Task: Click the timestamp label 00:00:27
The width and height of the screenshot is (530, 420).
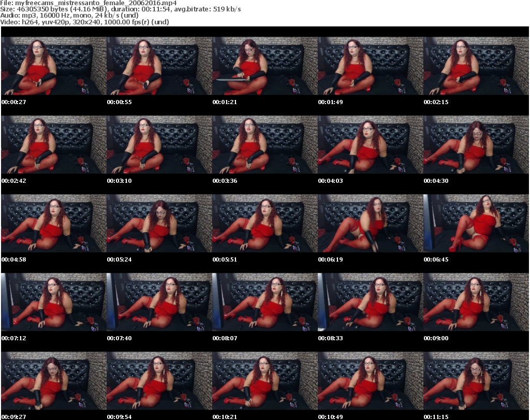Action: 14,102
